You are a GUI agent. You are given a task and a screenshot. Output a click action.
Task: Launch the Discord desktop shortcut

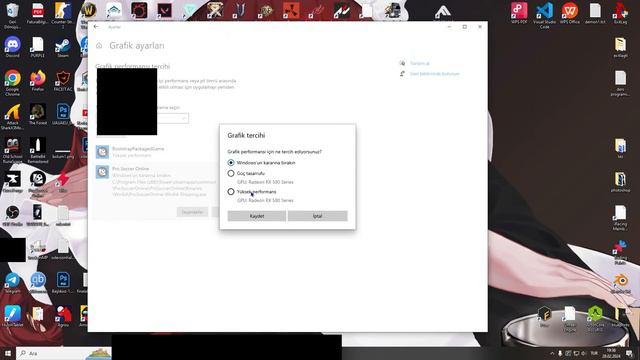(12, 47)
